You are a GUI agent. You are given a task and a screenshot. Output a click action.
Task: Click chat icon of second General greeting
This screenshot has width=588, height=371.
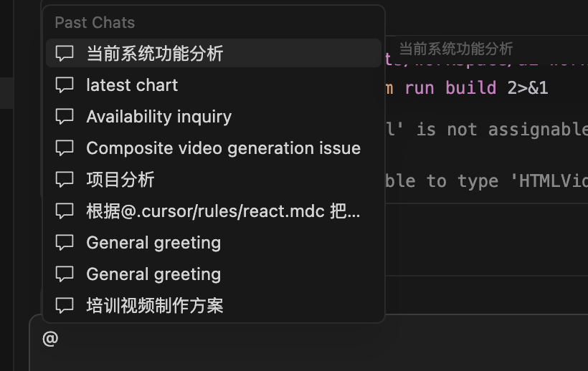tap(65, 274)
